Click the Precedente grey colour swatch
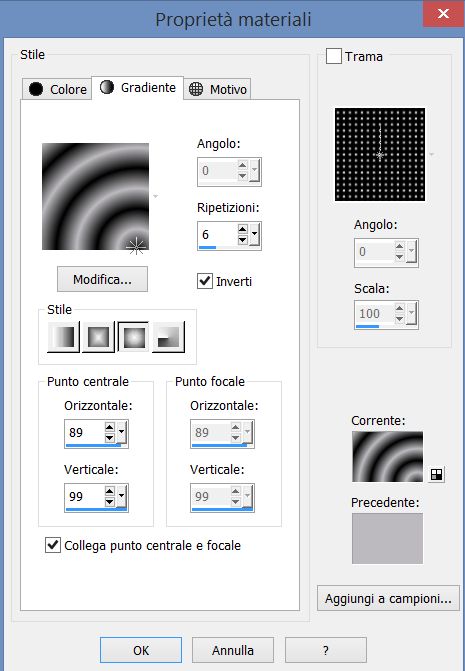The width and height of the screenshot is (465, 671). click(x=387, y=538)
